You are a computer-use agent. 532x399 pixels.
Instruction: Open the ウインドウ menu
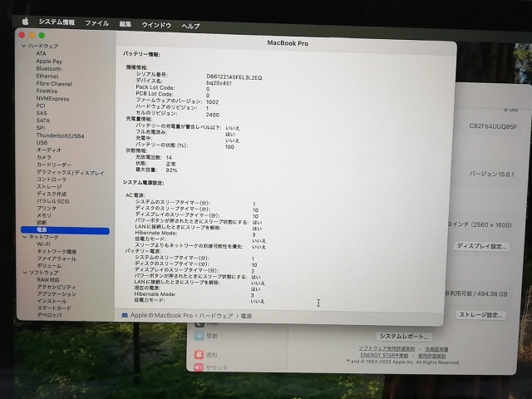(x=156, y=25)
